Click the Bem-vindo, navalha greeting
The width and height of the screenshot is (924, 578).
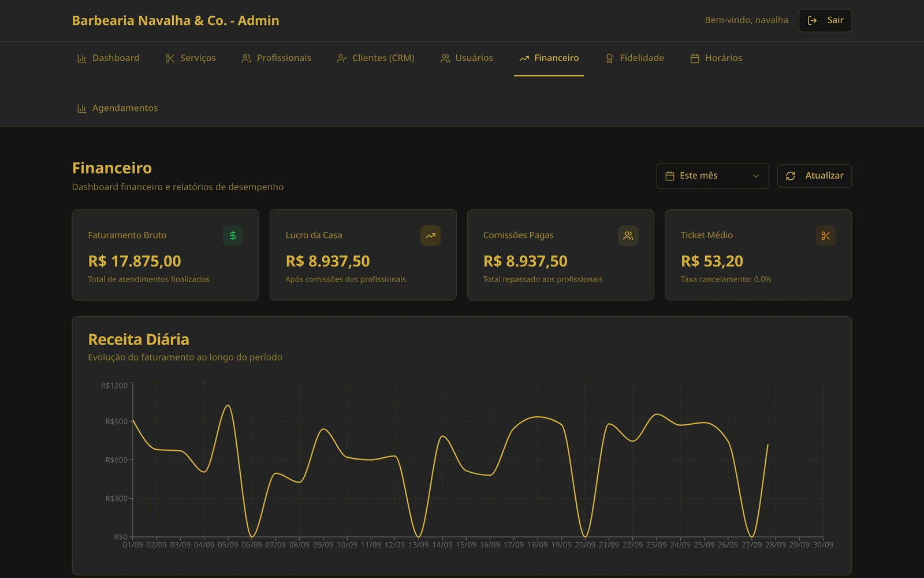tap(746, 20)
